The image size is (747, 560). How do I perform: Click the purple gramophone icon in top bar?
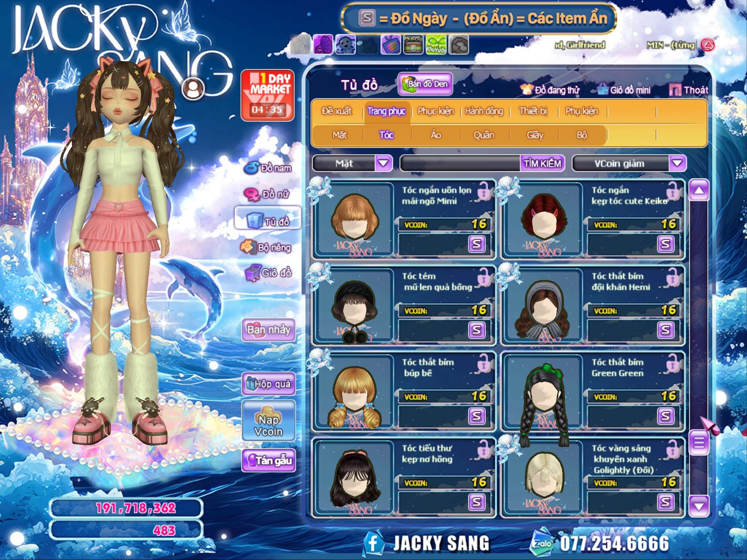324,45
